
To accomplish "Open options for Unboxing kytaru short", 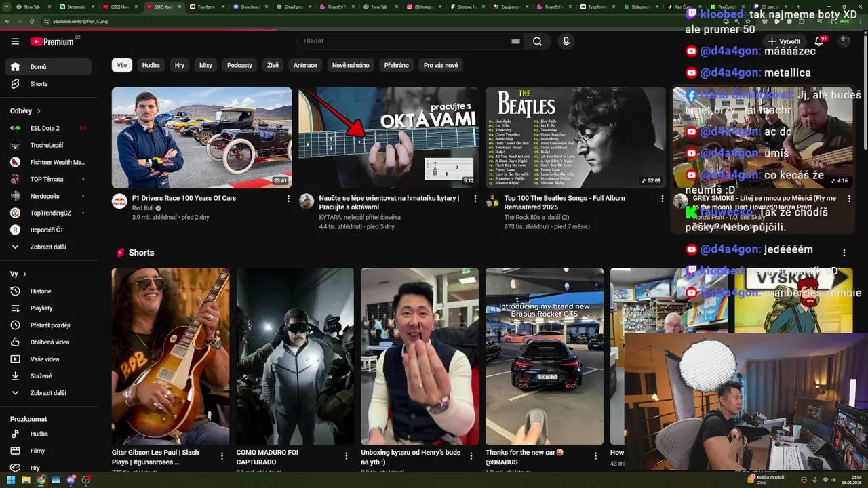I will point(471,456).
